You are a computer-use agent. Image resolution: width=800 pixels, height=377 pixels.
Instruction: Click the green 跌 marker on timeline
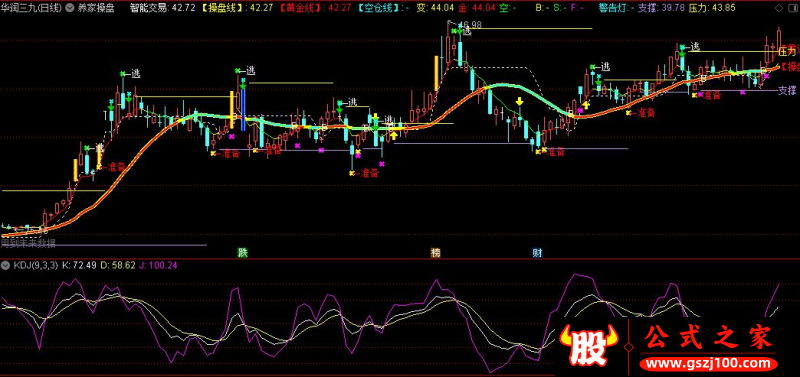(243, 253)
